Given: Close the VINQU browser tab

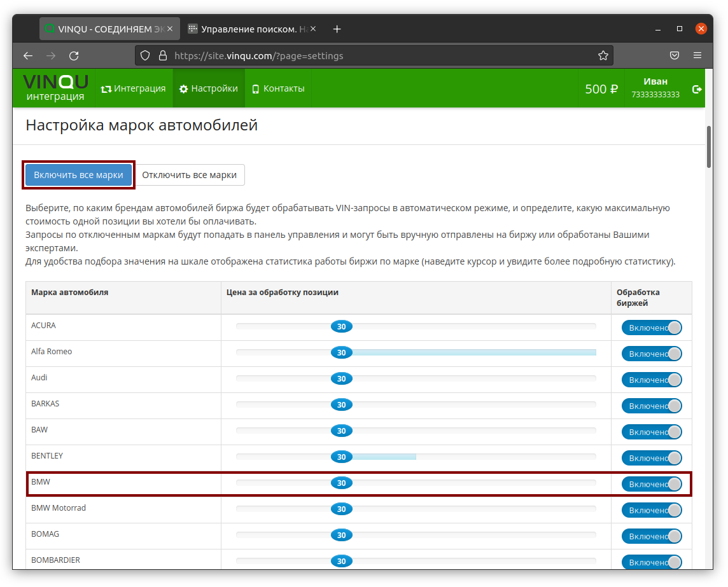Looking at the screenshot, I should pyautogui.click(x=170, y=29).
